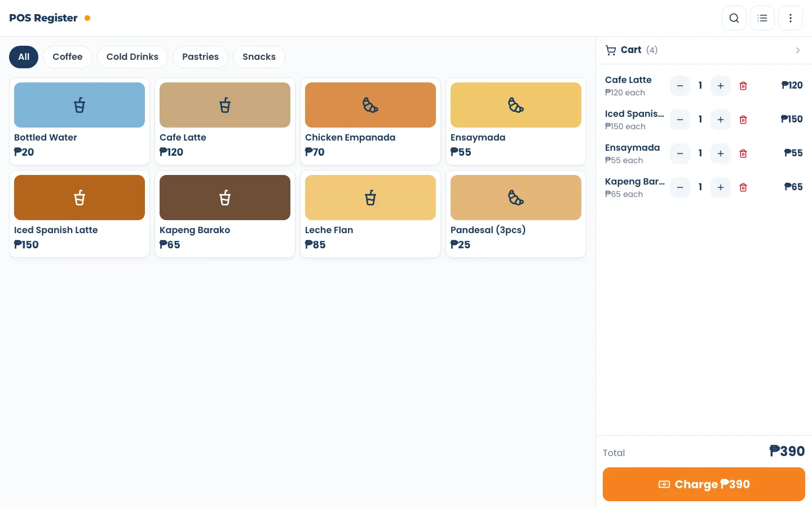This screenshot has width=812, height=508.
Task: Tap the yellow Ensaymada product image
Action: [x=516, y=105]
